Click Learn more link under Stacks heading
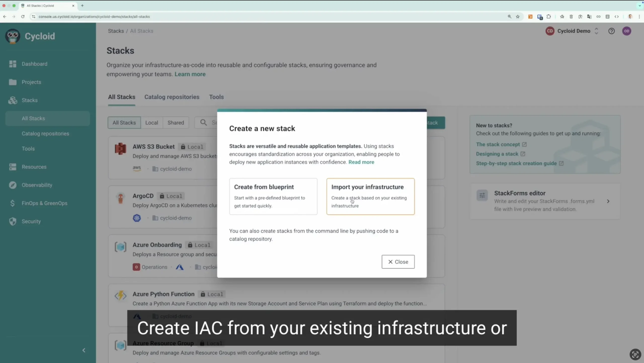Image resolution: width=644 pixels, height=363 pixels. 190,74
